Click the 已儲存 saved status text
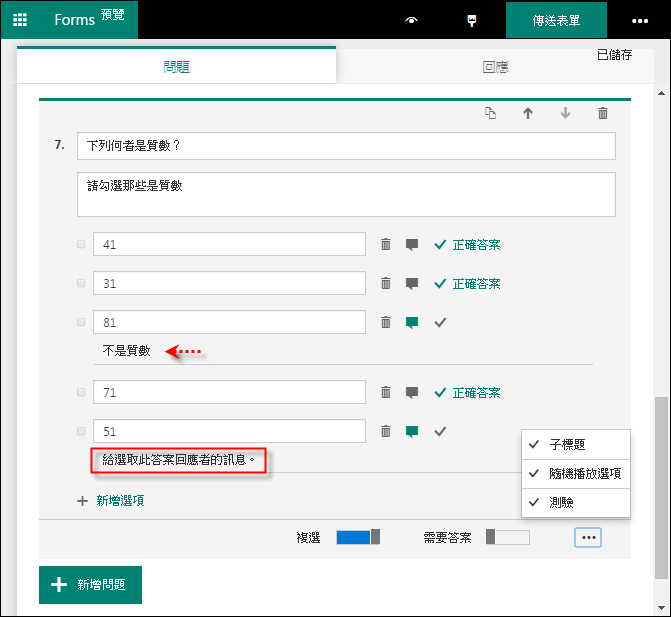 pyautogui.click(x=614, y=55)
